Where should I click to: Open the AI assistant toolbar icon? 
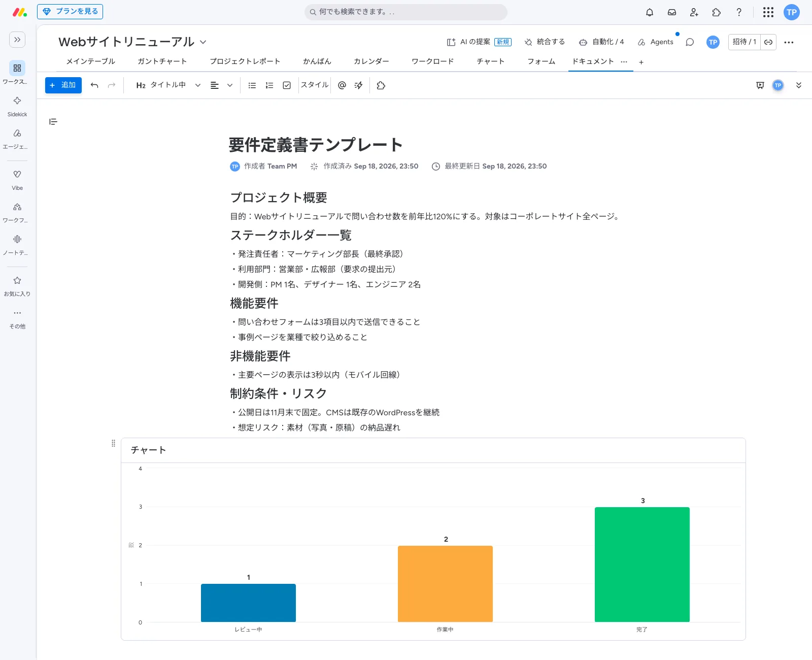[359, 85]
